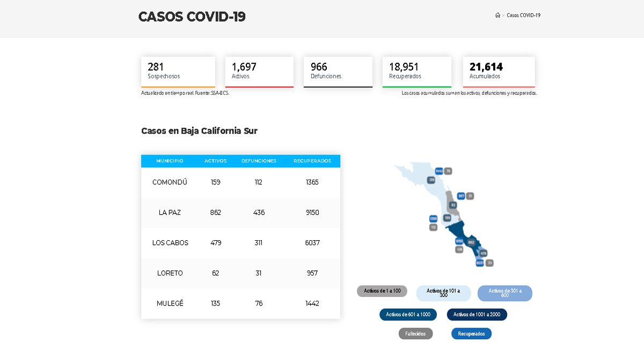This screenshot has width=644, height=357.
Task: Click Comondú's 1365 recuperados table cell
Action: [x=312, y=182]
